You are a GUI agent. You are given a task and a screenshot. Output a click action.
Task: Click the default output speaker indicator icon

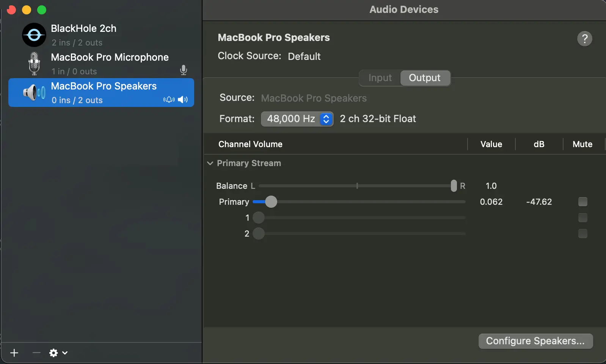click(x=183, y=100)
